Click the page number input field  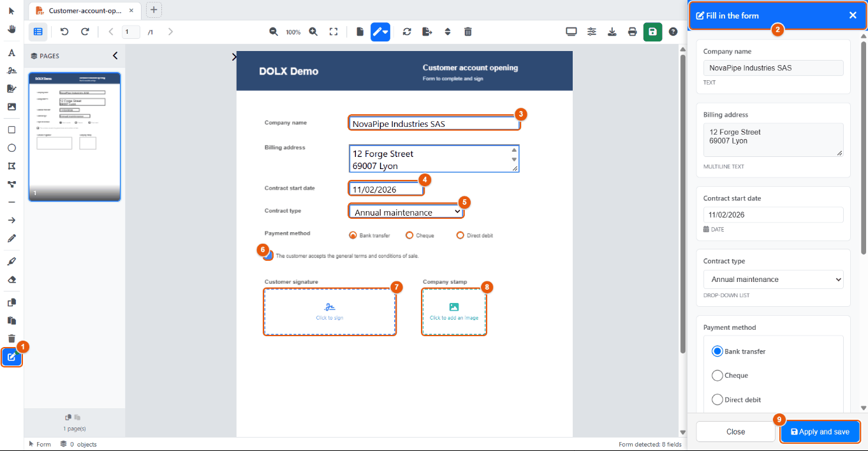click(131, 32)
